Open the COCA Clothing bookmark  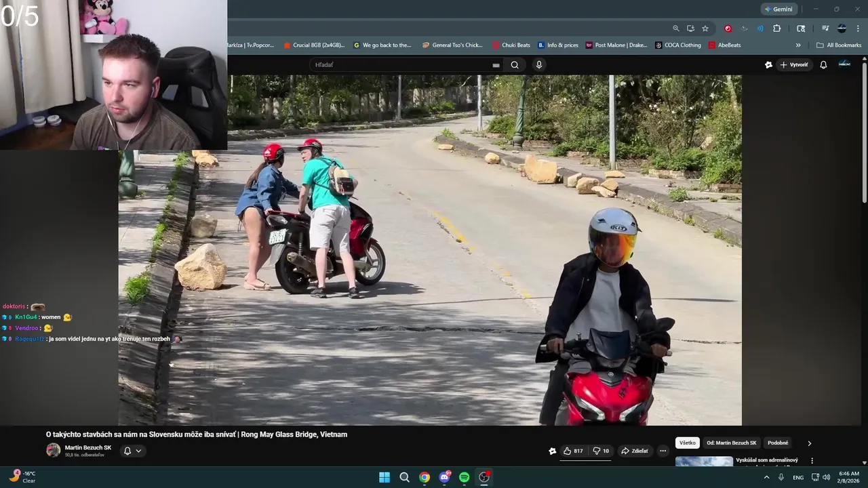(678, 45)
